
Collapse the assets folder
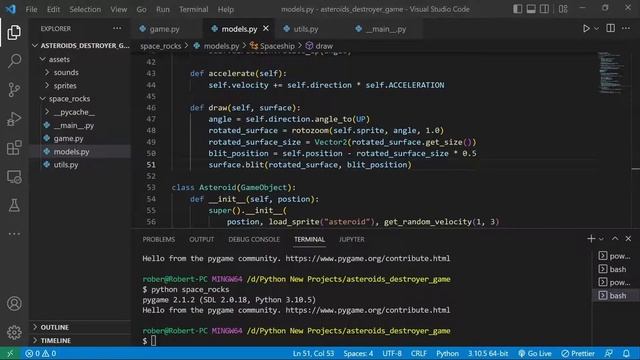coord(80,59)
